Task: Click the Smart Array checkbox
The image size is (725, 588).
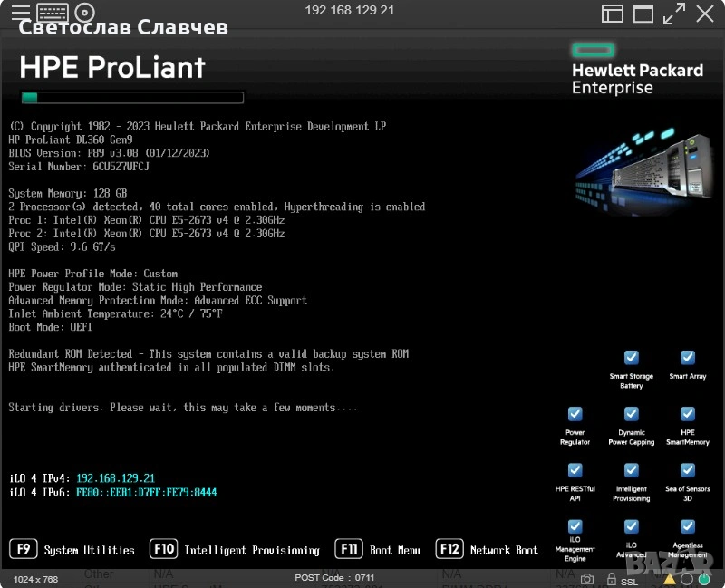Action: click(x=688, y=358)
